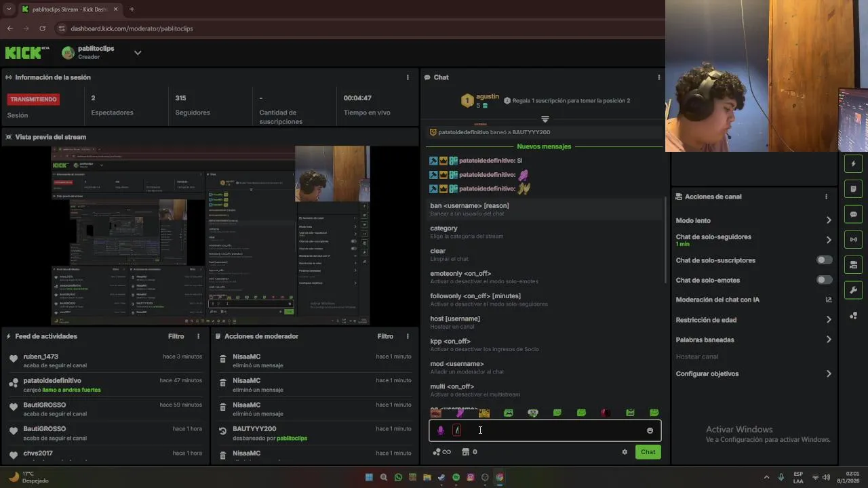Click the stream preview thumbnail
Screen dimensions: 868x488
tap(210, 235)
